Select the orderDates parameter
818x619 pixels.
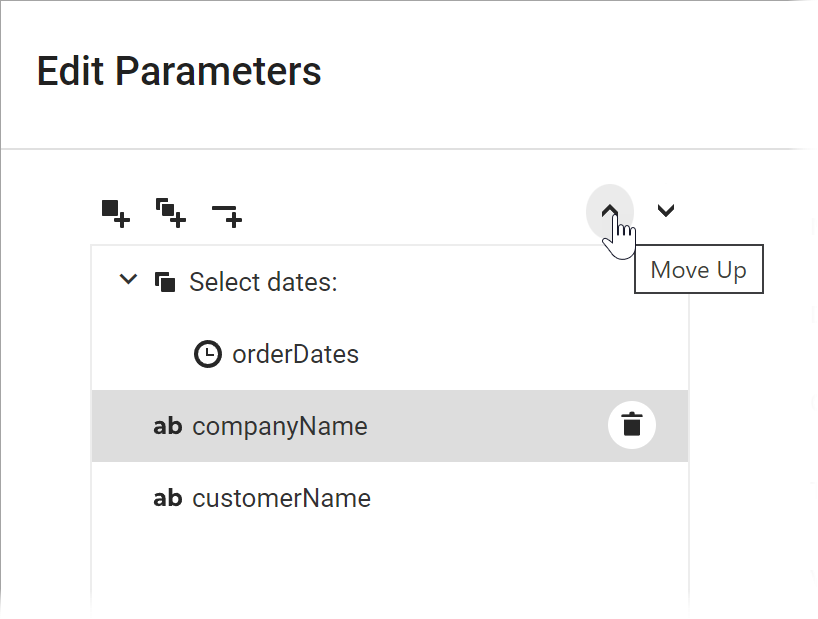(x=297, y=353)
